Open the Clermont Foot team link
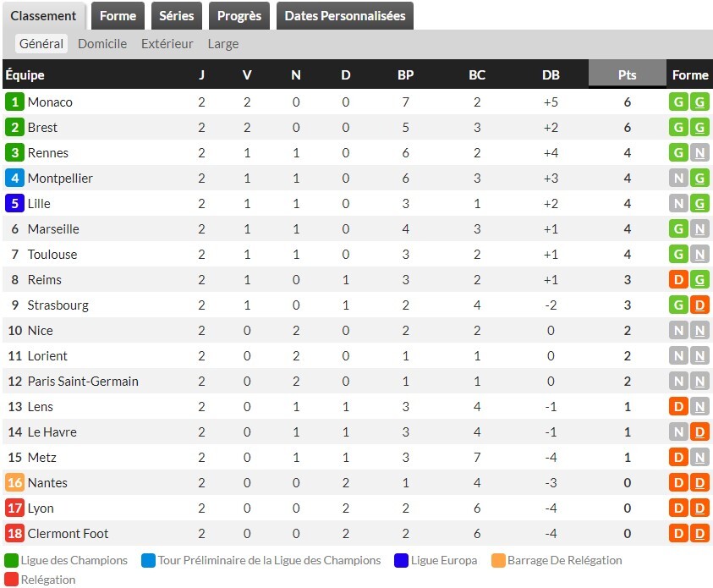Screen dimensions: 713x588 tap(68, 534)
